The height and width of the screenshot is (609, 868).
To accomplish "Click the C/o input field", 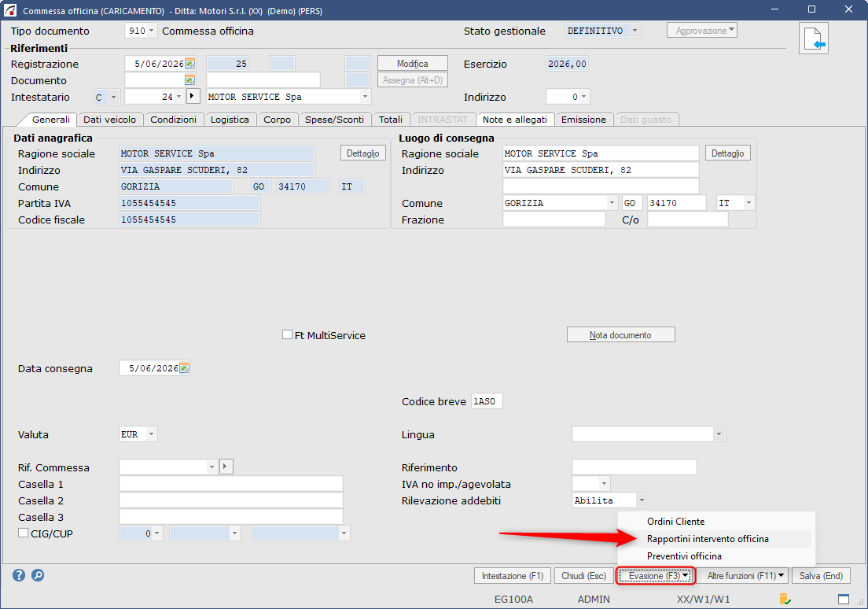I will point(687,220).
